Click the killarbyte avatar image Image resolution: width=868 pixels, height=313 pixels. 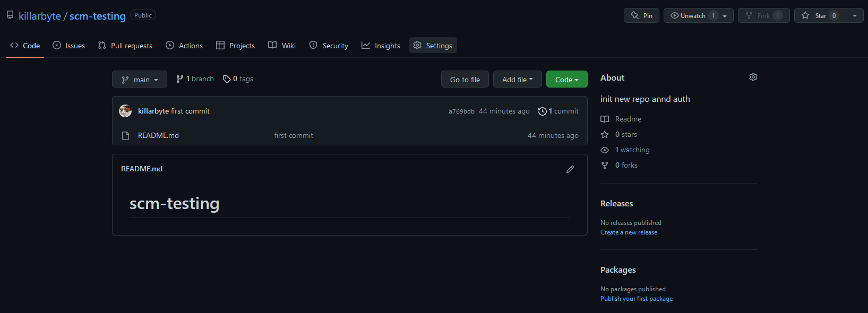click(x=125, y=111)
